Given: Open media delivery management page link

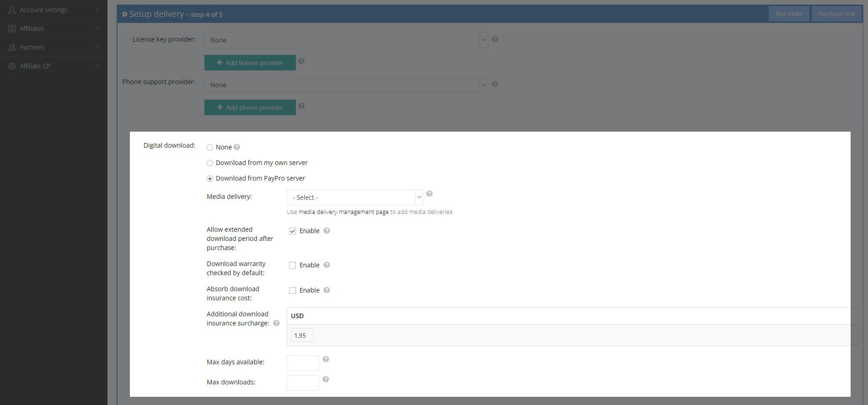Looking at the screenshot, I should [x=343, y=212].
